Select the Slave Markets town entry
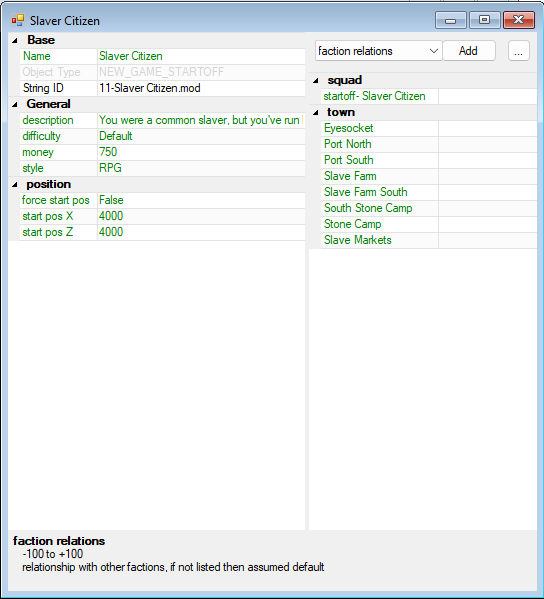 (380, 240)
